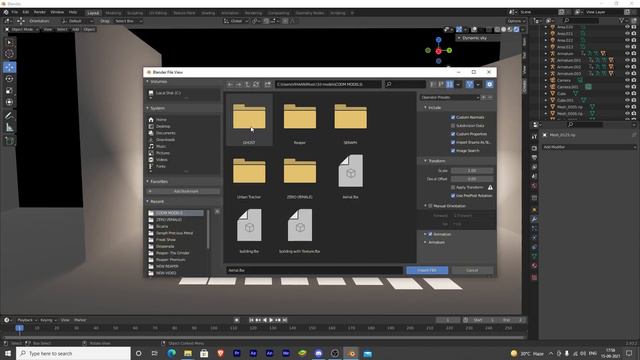640x360 pixels.
Task: Hide Camera object via eye icon in outliner
Action: [627, 80]
